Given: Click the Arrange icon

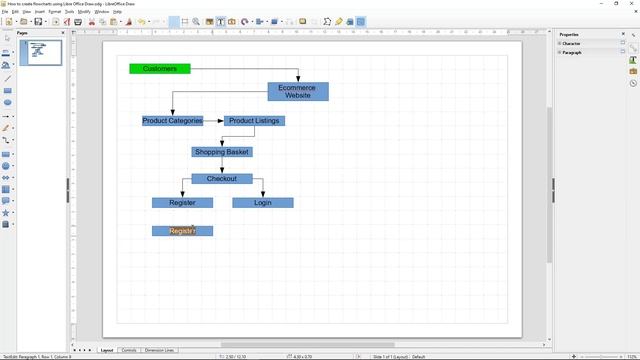Looking at the screenshot, I should (274, 22).
